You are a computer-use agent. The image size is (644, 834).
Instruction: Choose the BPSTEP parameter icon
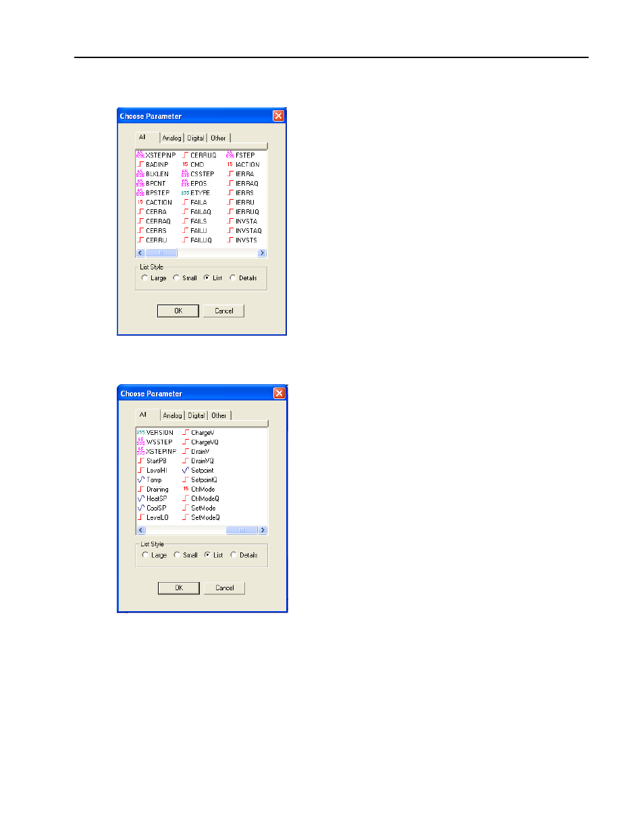140,192
